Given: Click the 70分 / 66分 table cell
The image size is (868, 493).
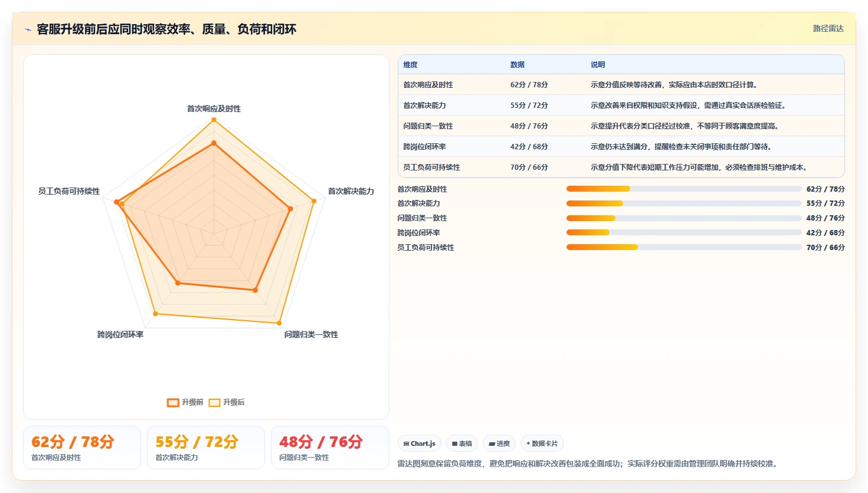Looking at the screenshot, I should (529, 167).
